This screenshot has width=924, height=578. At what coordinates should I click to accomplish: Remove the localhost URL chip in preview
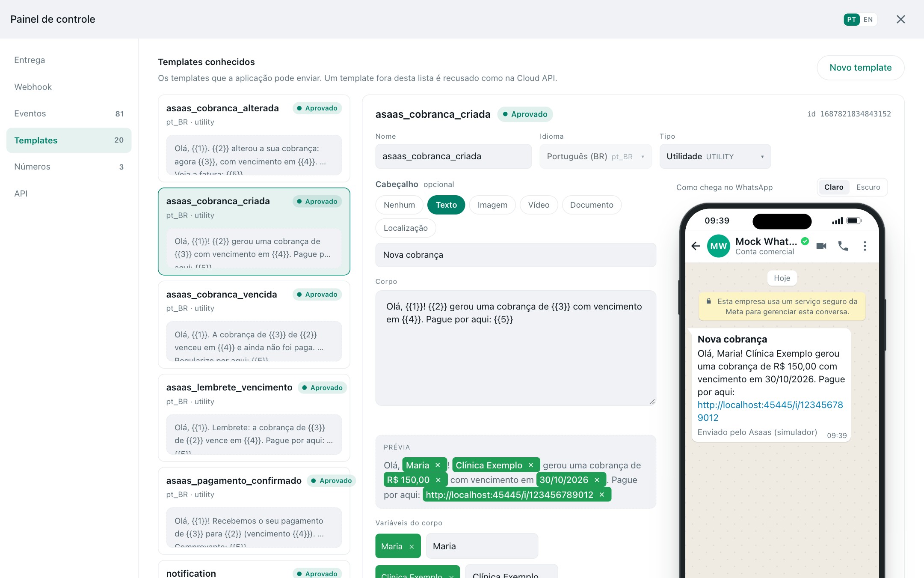602,495
